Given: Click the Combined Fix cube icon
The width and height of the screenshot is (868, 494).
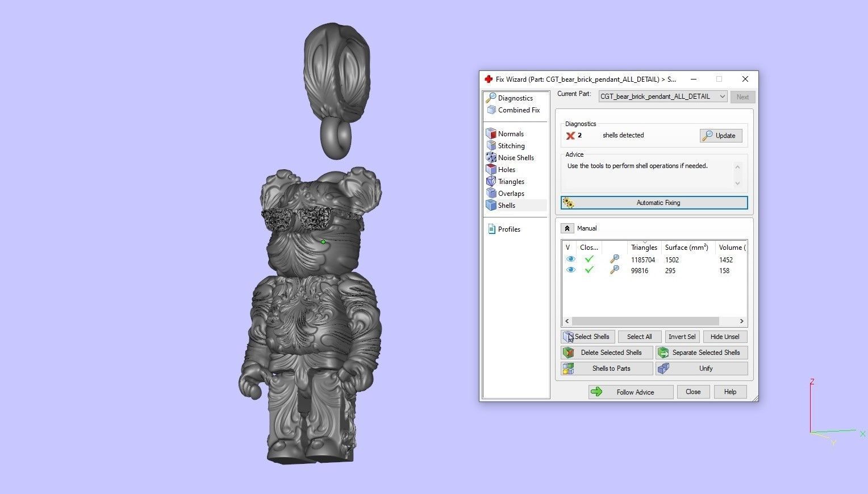Looking at the screenshot, I should [x=491, y=110].
